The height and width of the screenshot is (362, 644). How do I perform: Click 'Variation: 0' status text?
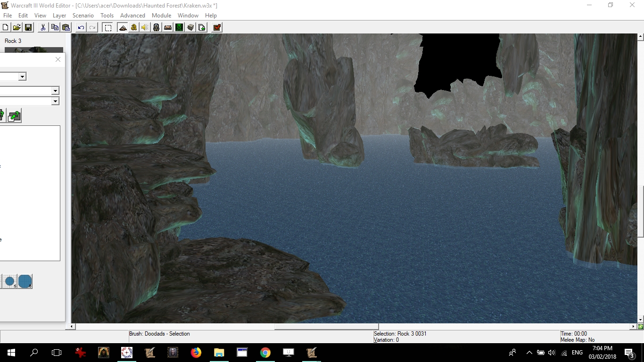pos(387,340)
